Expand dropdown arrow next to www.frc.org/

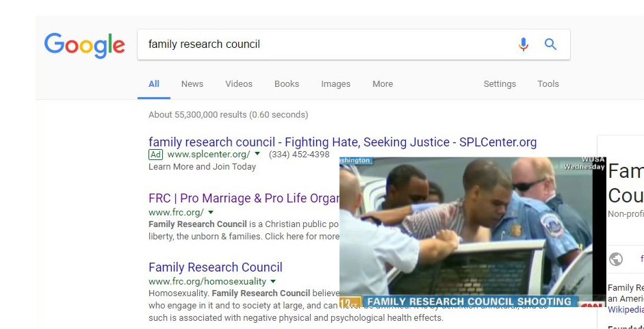tap(211, 212)
